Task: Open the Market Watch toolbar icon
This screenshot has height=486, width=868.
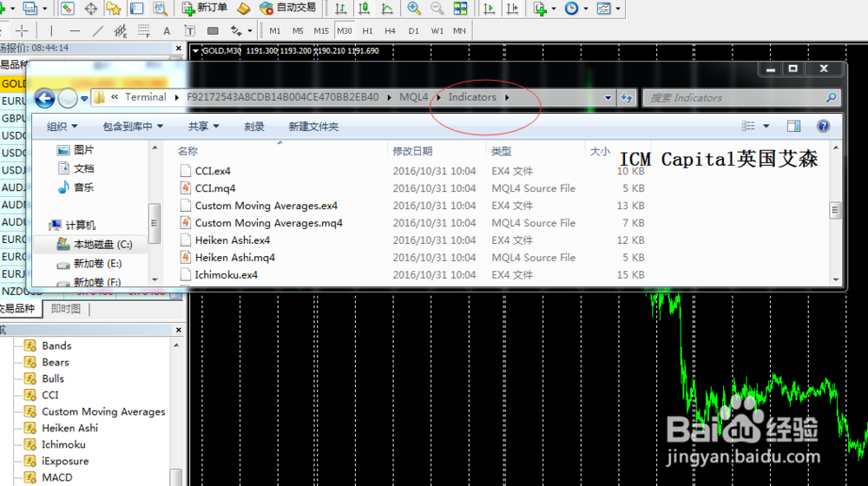Action: 67,9
